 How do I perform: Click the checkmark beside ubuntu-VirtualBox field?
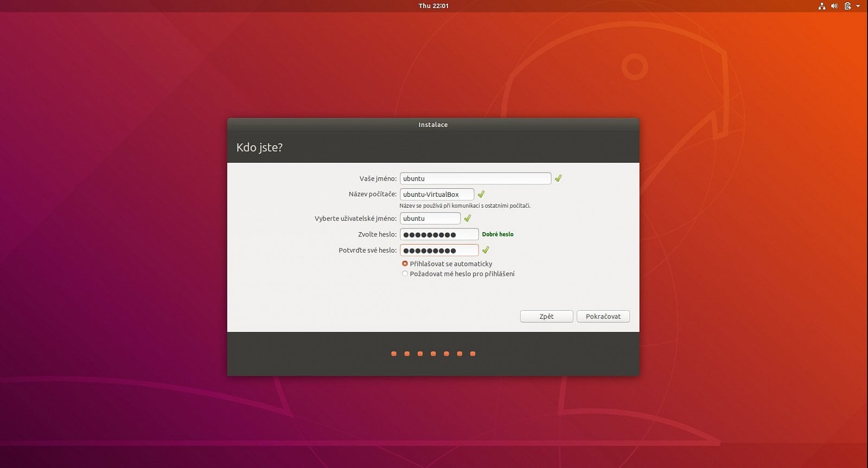(481, 194)
